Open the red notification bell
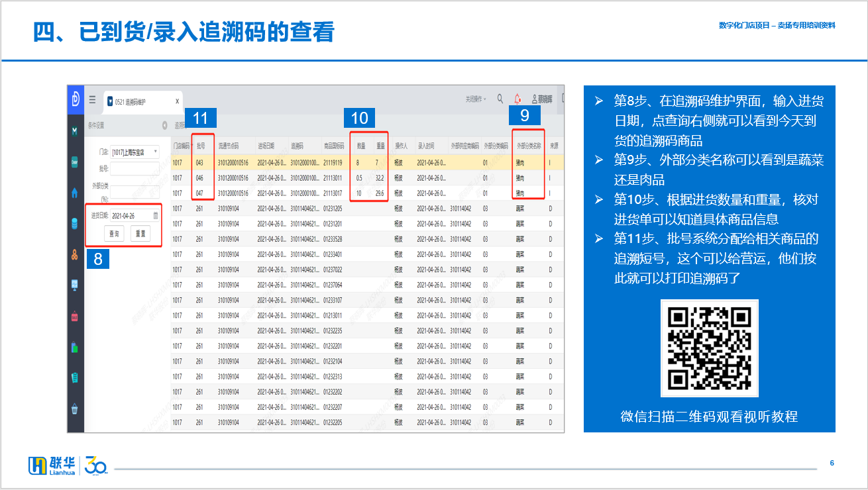Viewport: 868px width, 490px height. tap(517, 99)
